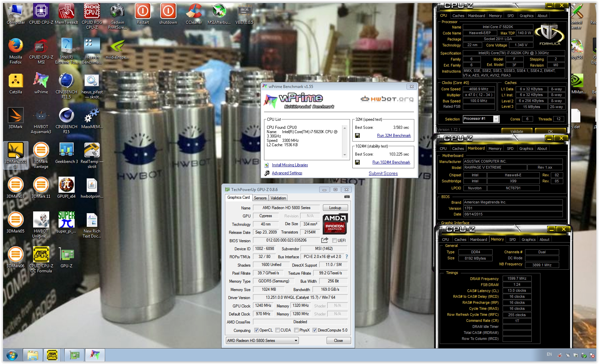Open SPD tab in top CPU-Z window
599x364 pixels.
[510, 16]
